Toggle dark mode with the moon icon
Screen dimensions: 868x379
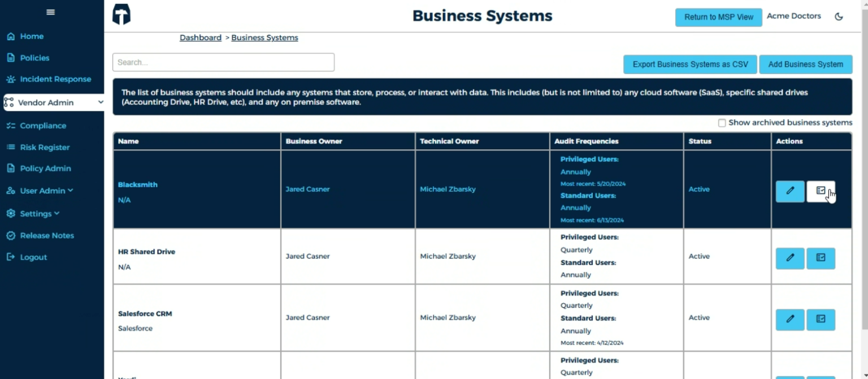839,16
